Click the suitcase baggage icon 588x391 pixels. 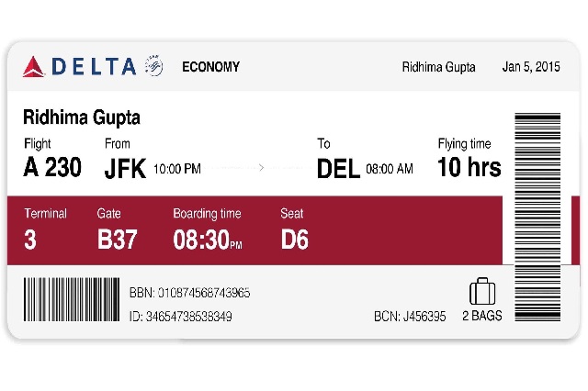482,291
